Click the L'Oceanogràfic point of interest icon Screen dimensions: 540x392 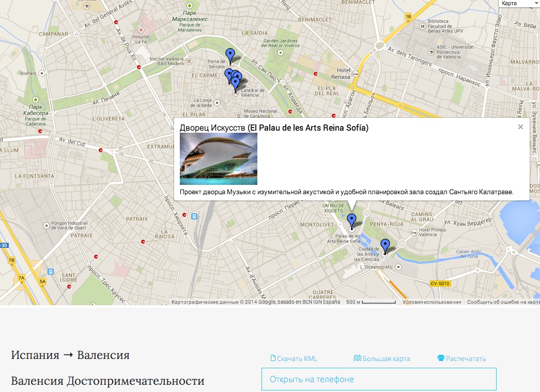point(398,266)
